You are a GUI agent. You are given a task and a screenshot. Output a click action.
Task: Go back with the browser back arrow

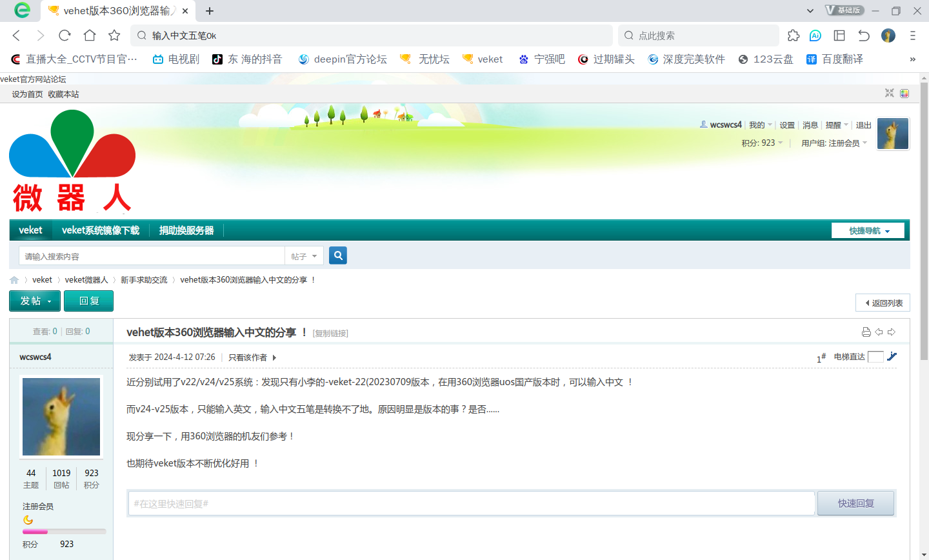[x=17, y=35]
